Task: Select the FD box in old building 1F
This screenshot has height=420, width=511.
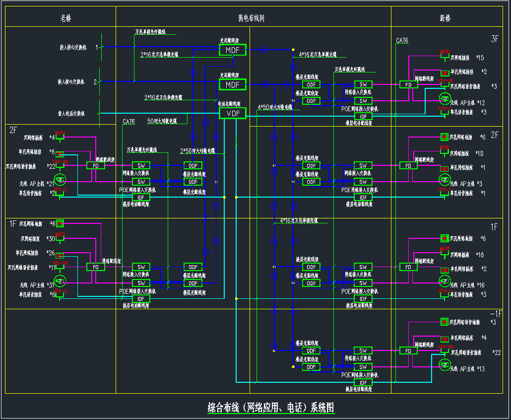Action: coord(95,267)
